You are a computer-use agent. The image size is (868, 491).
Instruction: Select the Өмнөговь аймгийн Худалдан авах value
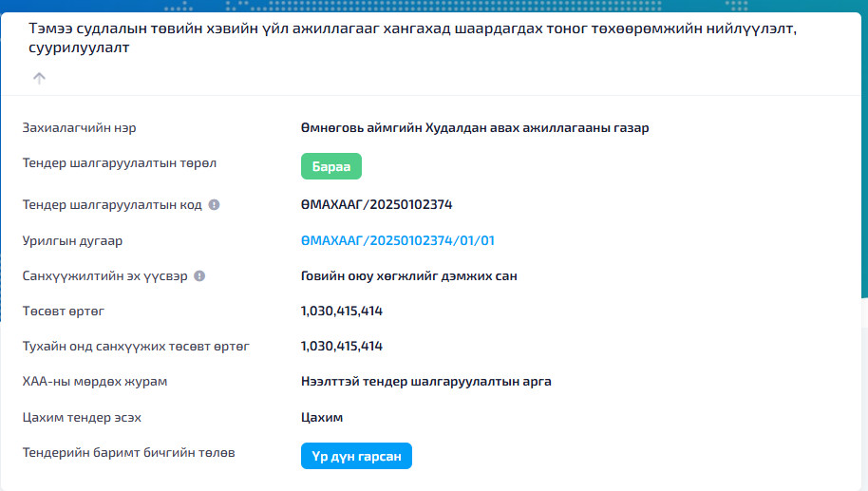pyautogui.click(x=474, y=128)
